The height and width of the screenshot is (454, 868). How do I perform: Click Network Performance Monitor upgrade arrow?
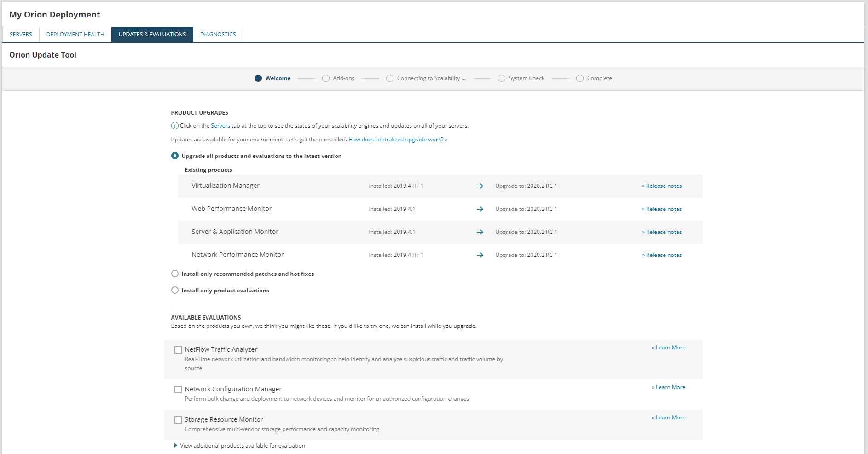(480, 255)
